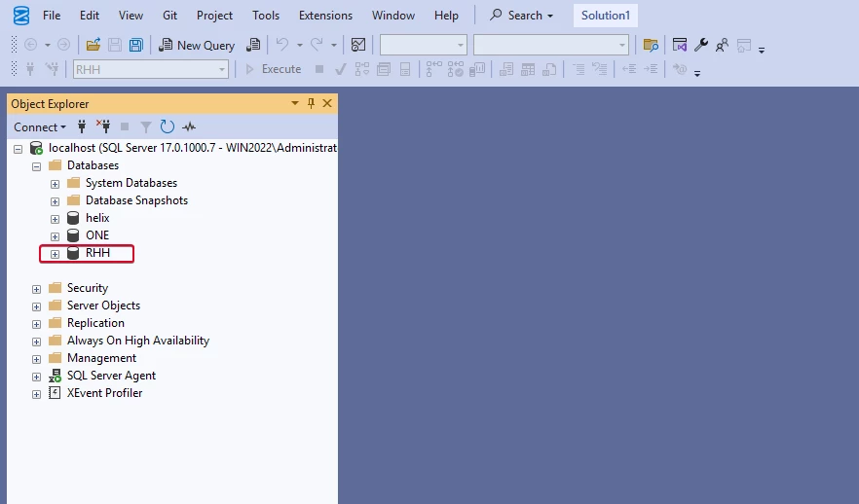
Task: Refresh Object Explorer with the circular arrow
Action: [x=168, y=126]
